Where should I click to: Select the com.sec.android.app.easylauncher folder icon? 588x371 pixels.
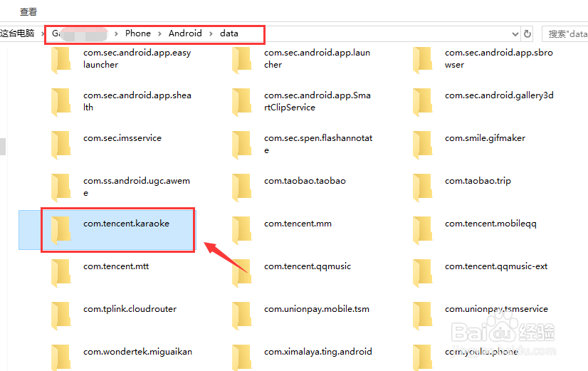pyautogui.click(x=61, y=59)
